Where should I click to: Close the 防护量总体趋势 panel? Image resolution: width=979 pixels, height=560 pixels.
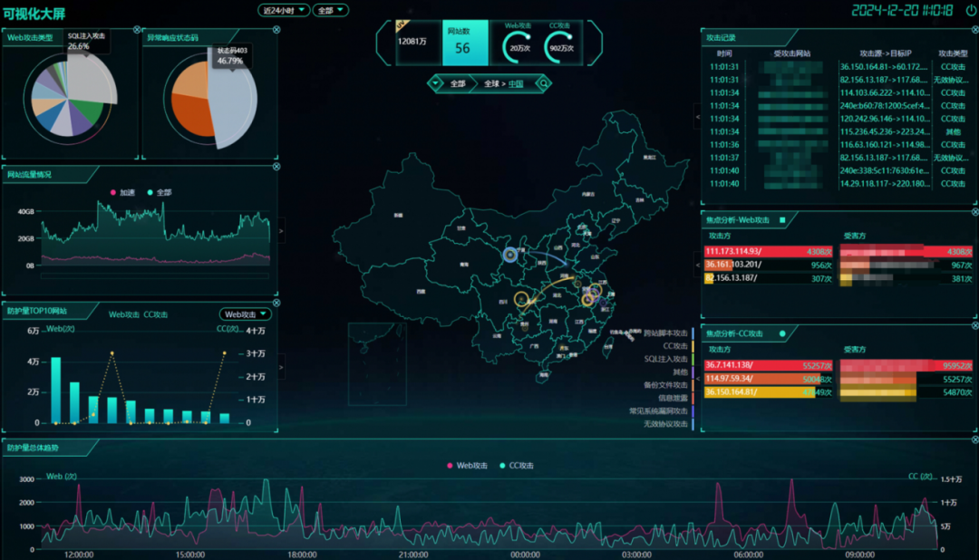coord(974,441)
